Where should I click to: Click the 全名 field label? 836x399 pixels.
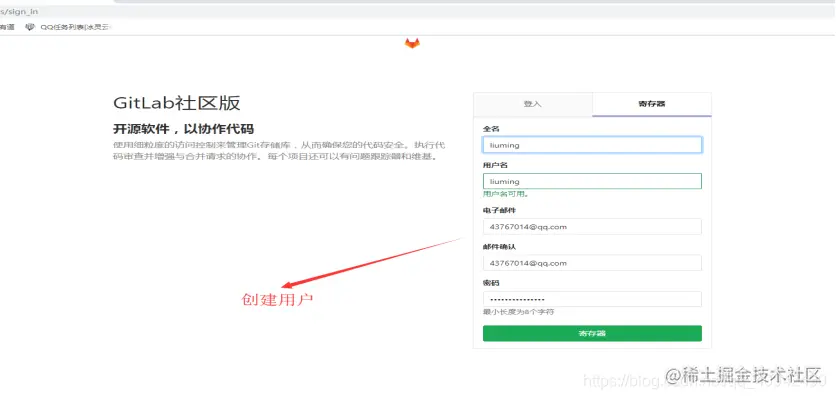click(x=491, y=129)
